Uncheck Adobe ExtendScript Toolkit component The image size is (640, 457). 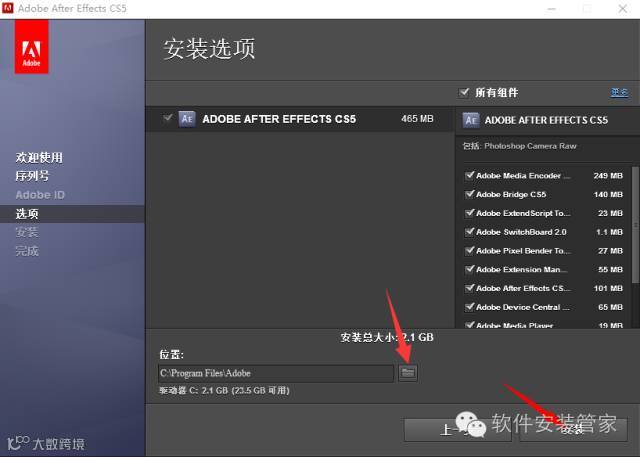tap(469, 213)
